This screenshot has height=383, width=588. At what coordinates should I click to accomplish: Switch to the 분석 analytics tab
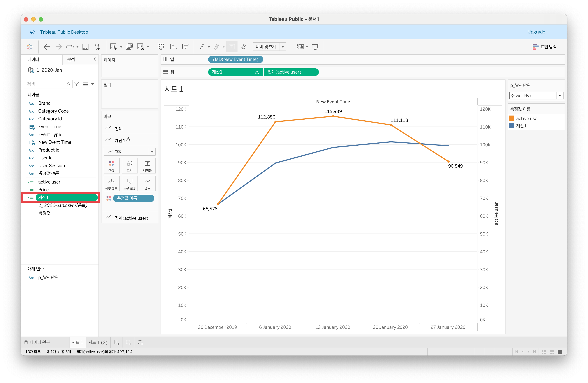pyautogui.click(x=71, y=59)
